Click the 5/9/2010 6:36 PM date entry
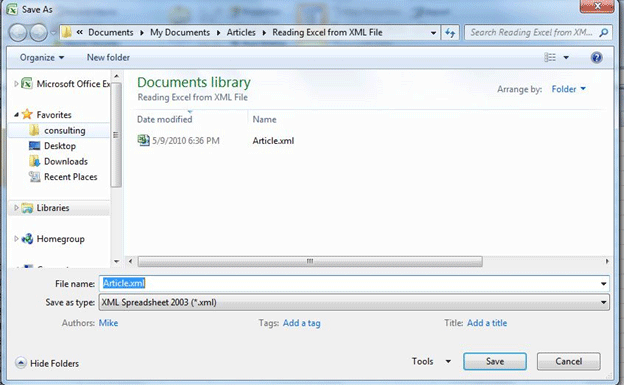The image size is (624, 385). pyautogui.click(x=185, y=141)
